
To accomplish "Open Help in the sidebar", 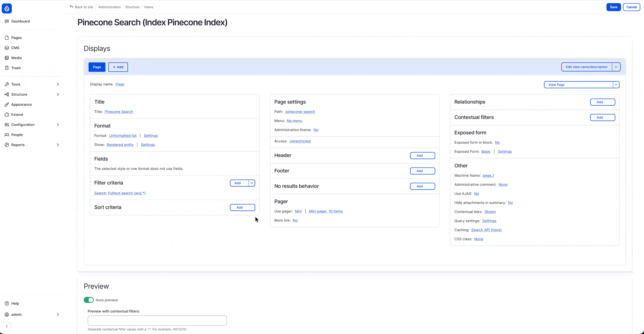I will (15, 303).
